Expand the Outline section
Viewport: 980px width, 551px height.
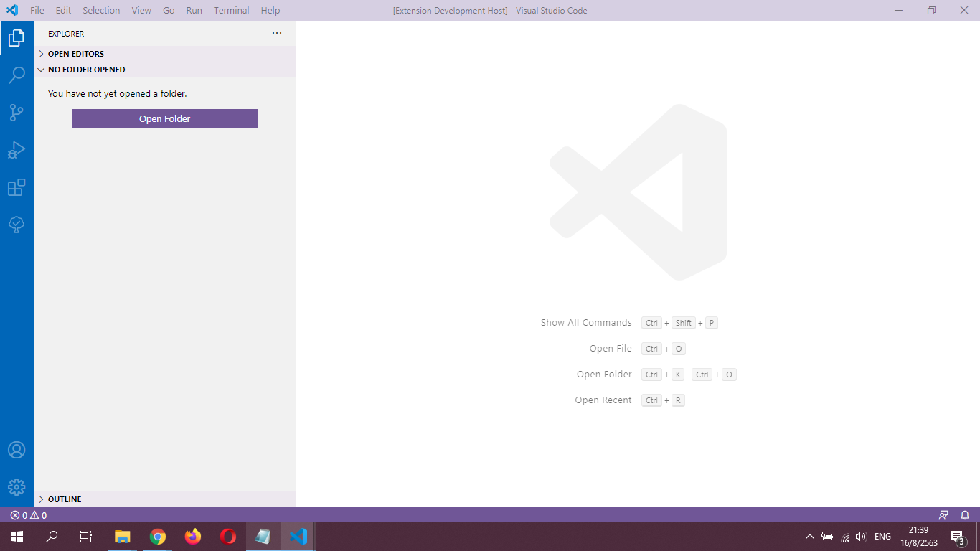pos(165,499)
